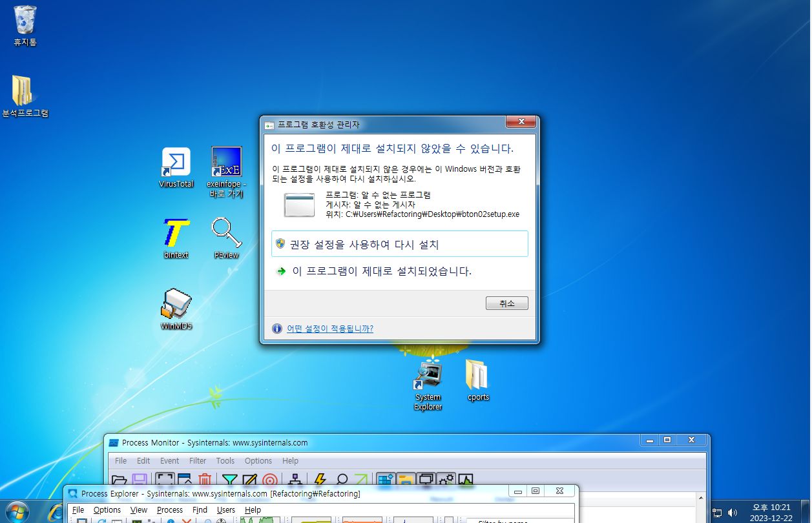This screenshot has height=523, width=812.
Task: Open Event menu in Process Monitor
Action: [170, 460]
